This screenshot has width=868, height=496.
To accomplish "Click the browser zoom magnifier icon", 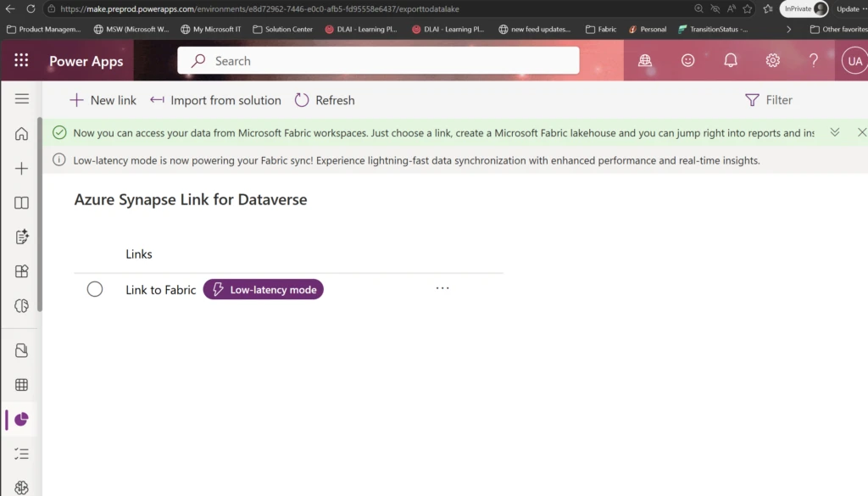I will (x=698, y=8).
